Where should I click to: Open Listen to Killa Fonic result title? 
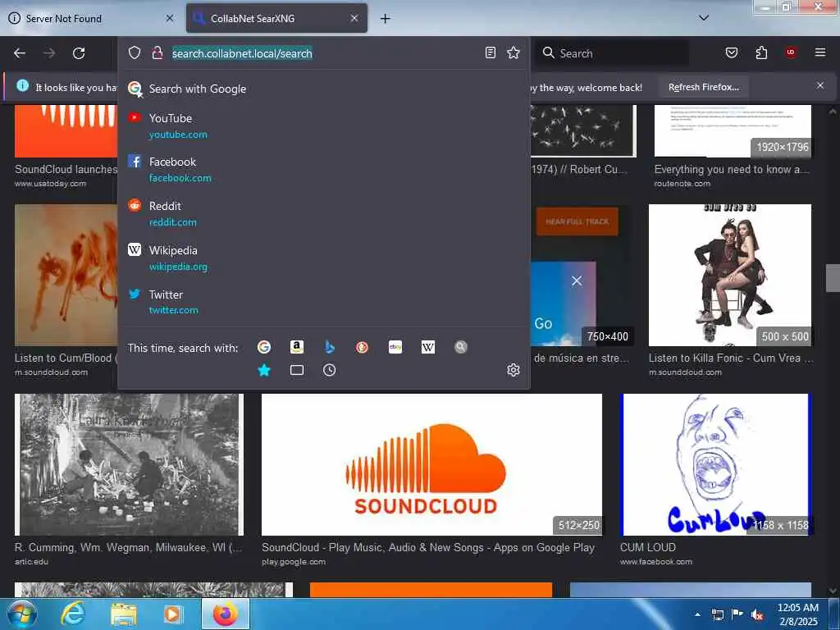[731, 358]
